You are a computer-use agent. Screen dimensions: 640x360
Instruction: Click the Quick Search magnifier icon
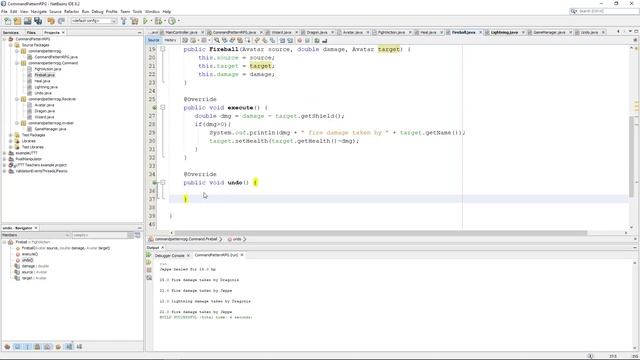[x=573, y=11]
